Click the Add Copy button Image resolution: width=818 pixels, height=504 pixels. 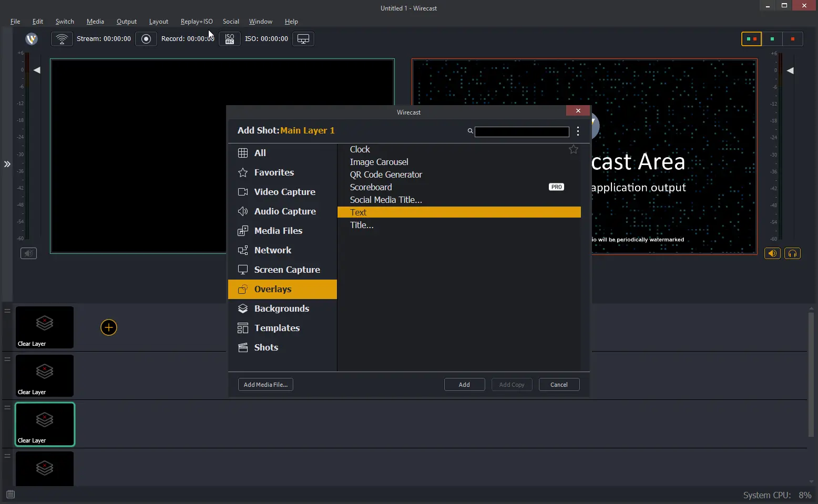point(512,385)
